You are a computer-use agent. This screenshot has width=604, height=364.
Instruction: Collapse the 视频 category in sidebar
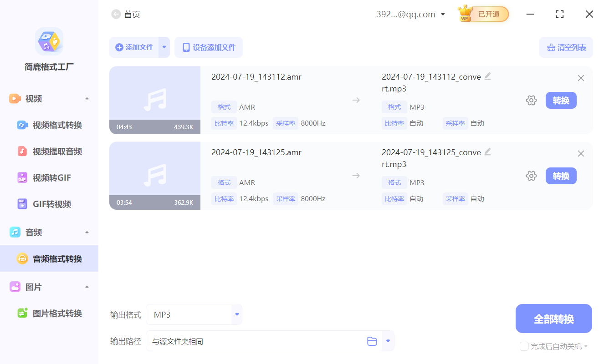pyautogui.click(x=87, y=98)
